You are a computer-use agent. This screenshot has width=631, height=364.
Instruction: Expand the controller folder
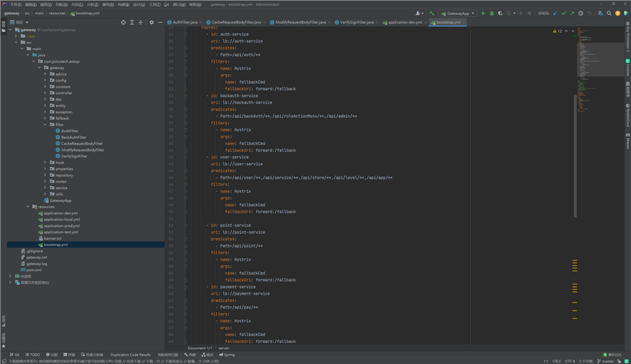[45, 93]
